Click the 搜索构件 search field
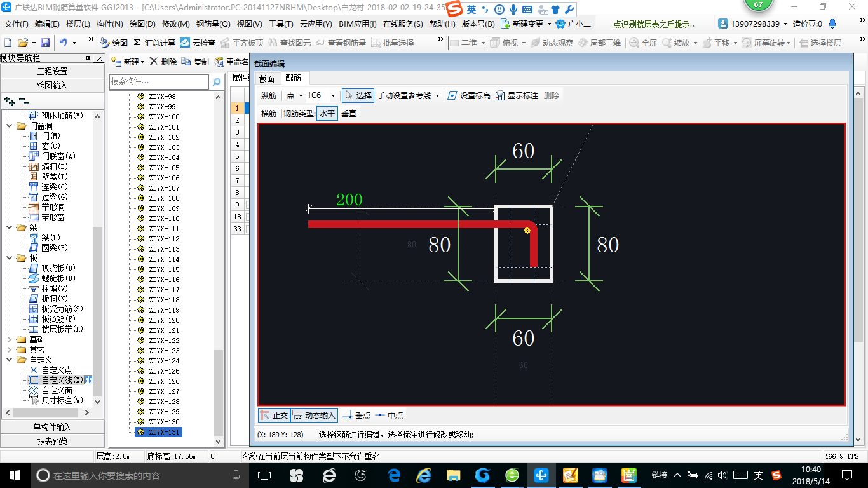 pos(159,81)
